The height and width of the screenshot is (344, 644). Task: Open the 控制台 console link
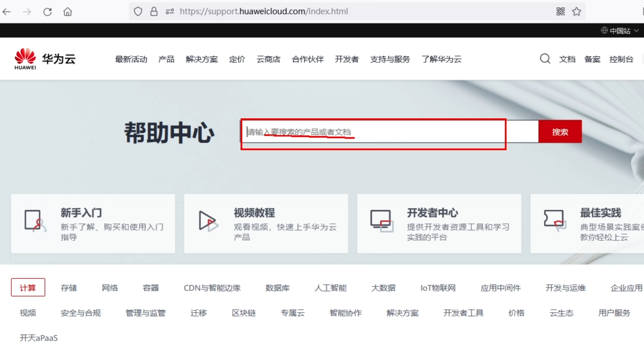(621, 59)
